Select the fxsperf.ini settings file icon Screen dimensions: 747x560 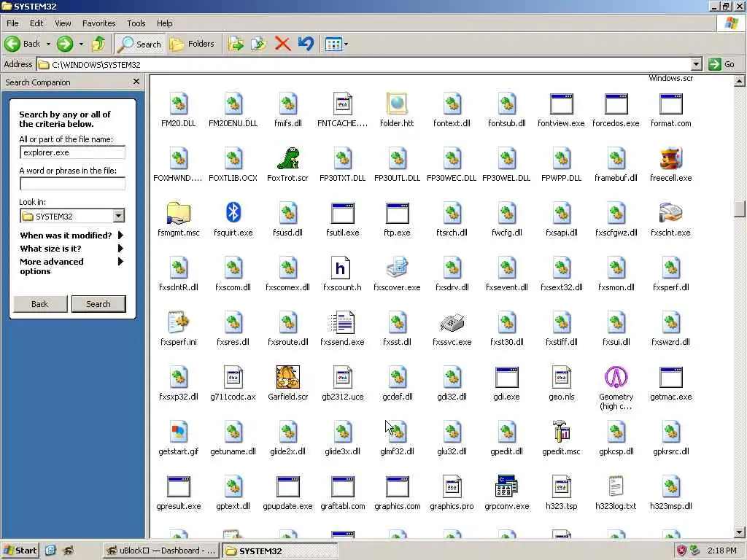(179, 322)
